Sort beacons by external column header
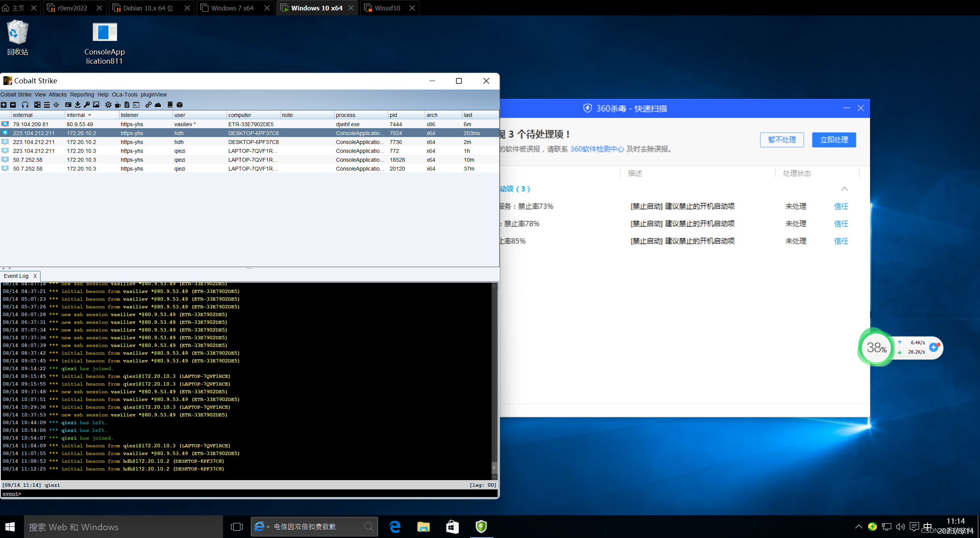Viewport: 980px width, 538px height. [38, 115]
